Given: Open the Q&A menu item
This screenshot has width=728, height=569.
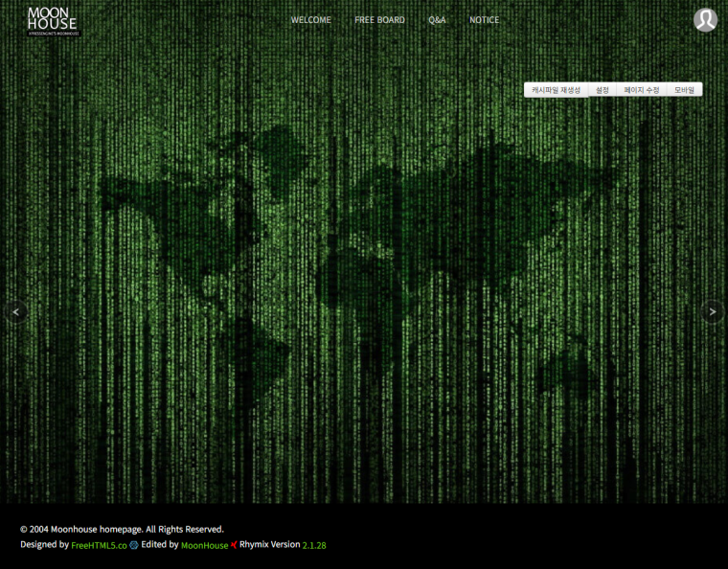Looking at the screenshot, I should 437,20.
